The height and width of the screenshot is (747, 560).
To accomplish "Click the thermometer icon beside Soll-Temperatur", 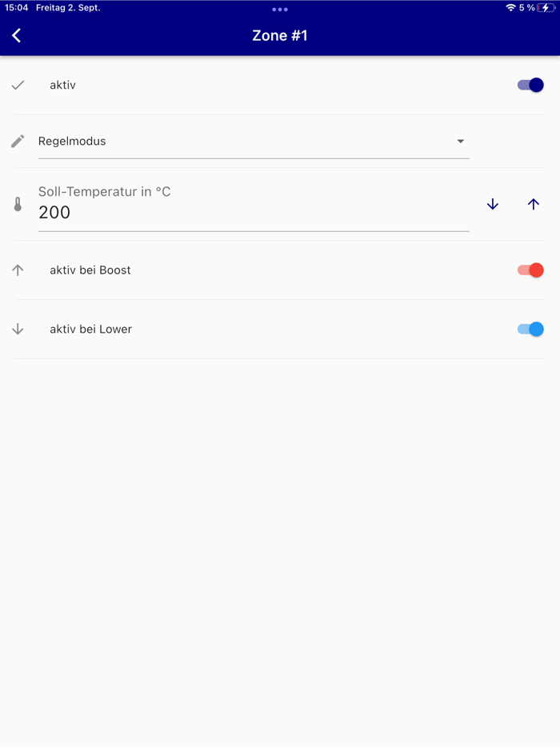I will pyautogui.click(x=18, y=205).
